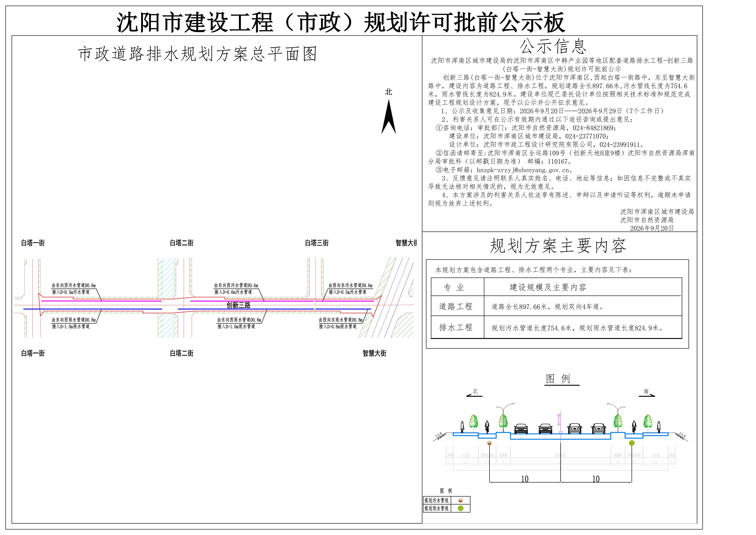Click the 北 direction arrow above the cross-section

474,393
